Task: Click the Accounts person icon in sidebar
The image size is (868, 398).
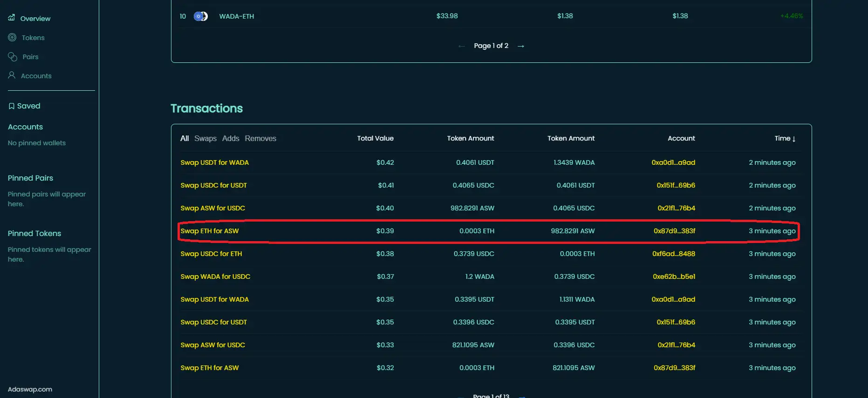Action: [12, 75]
